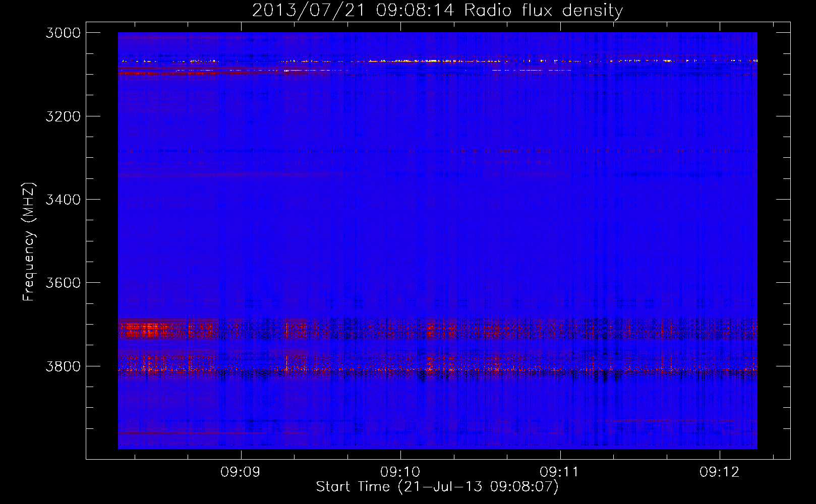The width and height of the screenshot is (816, 504).
Task: Click the 3600 frequency axis label
Action: click(63, 283)
